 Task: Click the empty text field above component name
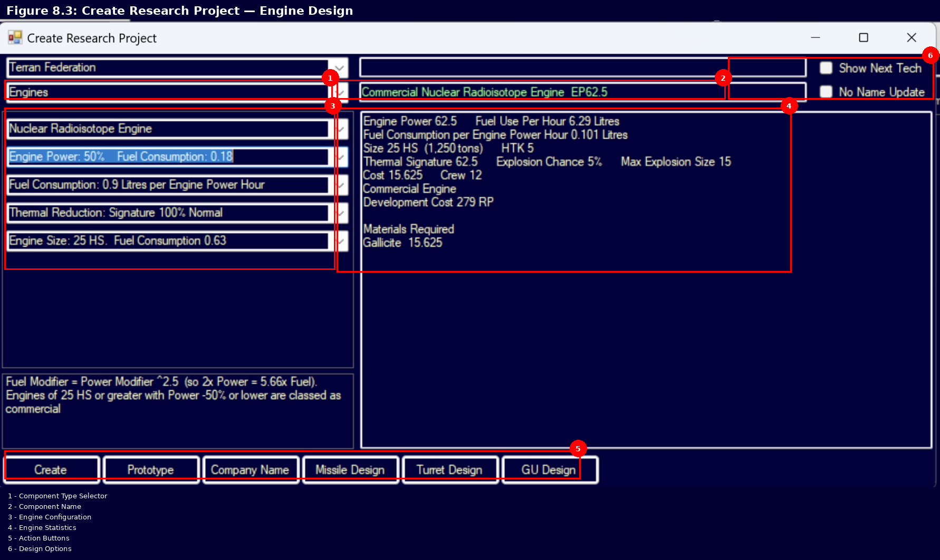click(543, 68)
